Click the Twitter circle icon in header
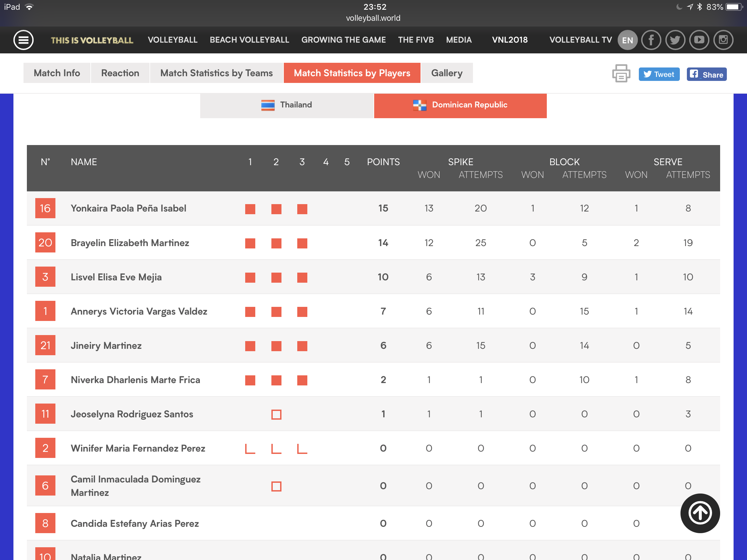This screenshot has width=747, height=560. pos(675,40)
